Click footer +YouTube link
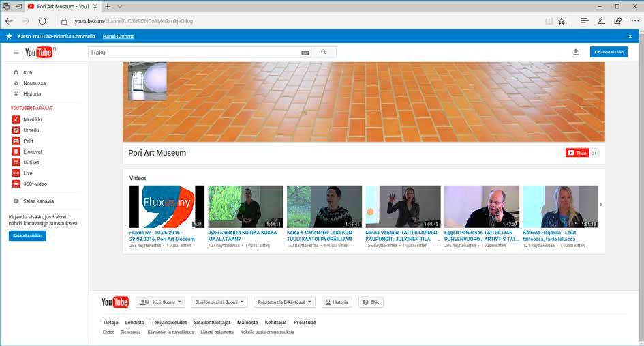The height and width of the screenshot is (346, 644). click(305, 323)
